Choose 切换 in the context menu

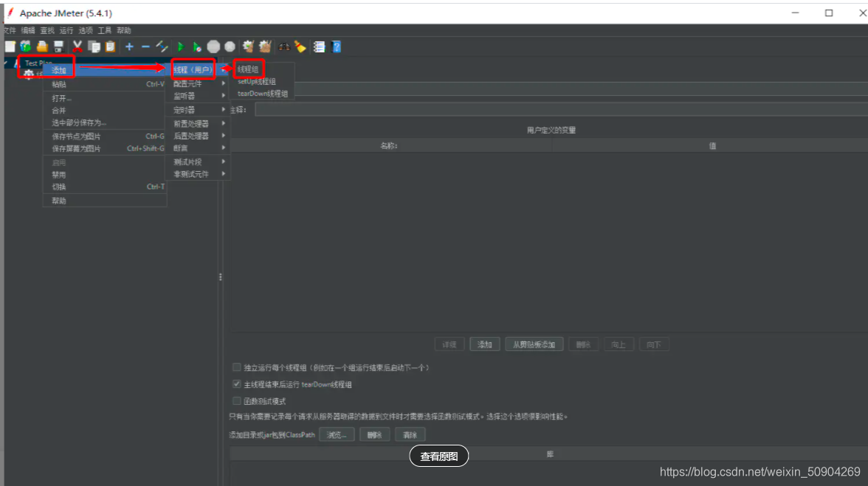[105, 187]
